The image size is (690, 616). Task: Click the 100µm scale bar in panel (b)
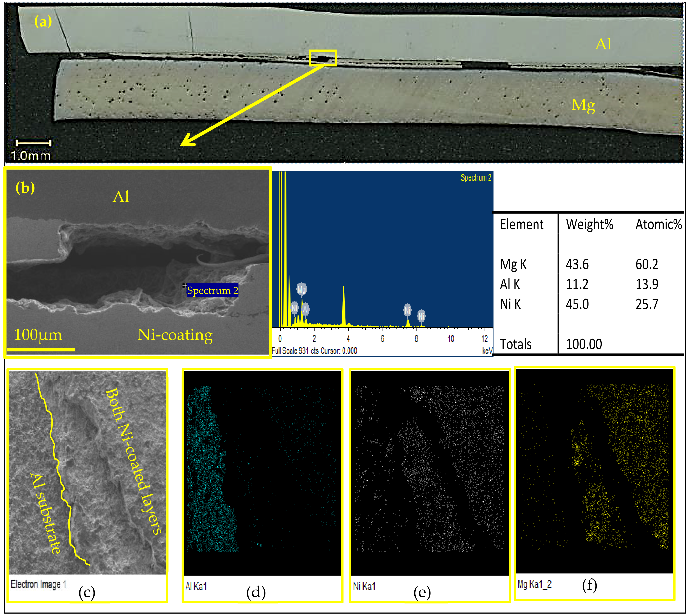41,349
